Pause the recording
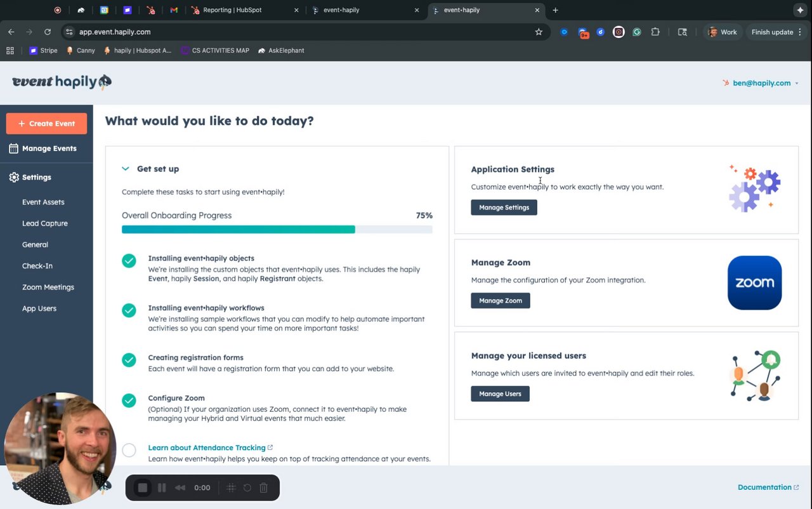812x509 pixels. pyautogui.click(x=162, y=487)
